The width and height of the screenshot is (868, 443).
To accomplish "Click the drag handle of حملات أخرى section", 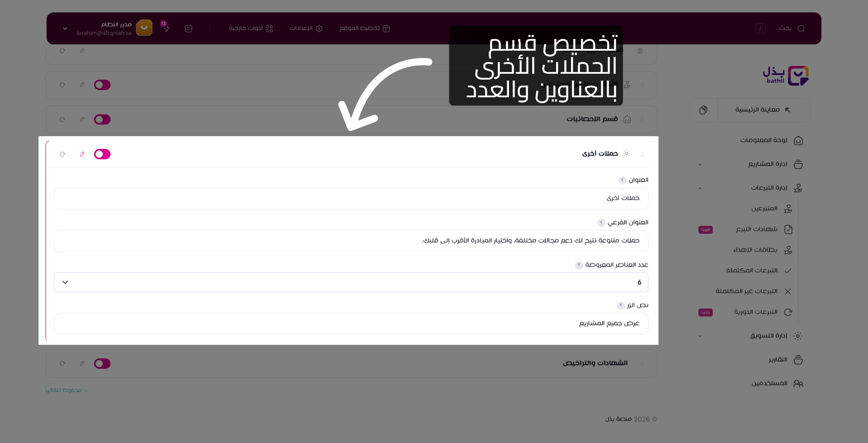I will coord(642,154).
